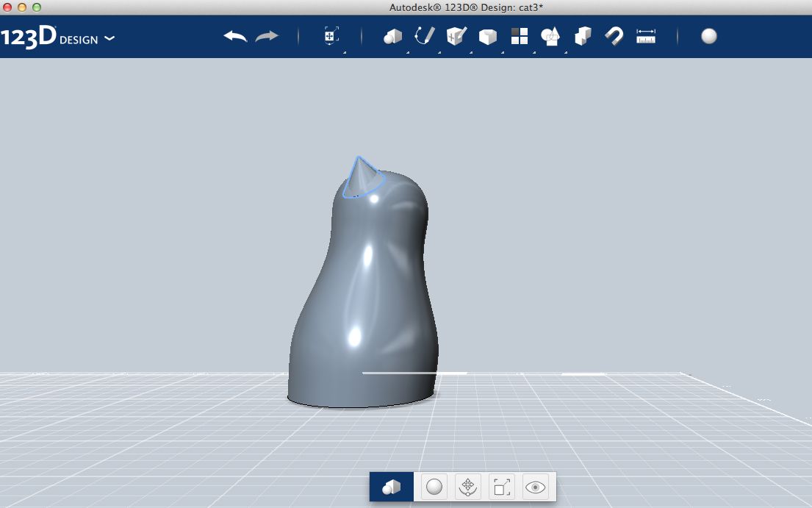Select the Modify tool
Screen dimensions: 812x508
pos(488,36)
